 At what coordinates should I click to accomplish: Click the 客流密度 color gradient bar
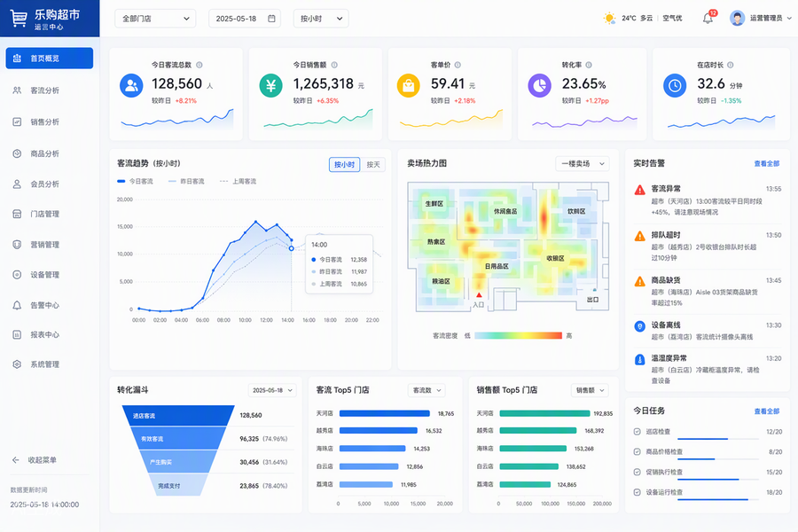pyautogui.click(x=518, y=336)
